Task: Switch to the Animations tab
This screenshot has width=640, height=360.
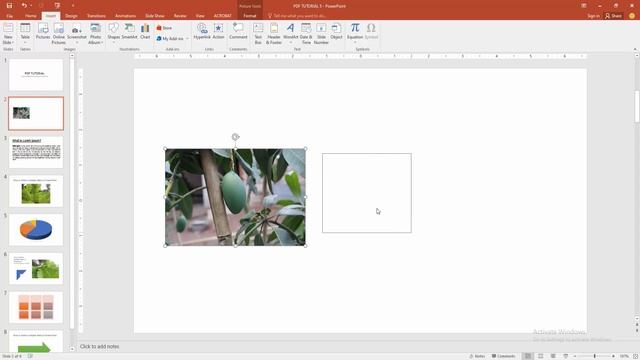Action: pyautogui.click(x=125, y=16)
